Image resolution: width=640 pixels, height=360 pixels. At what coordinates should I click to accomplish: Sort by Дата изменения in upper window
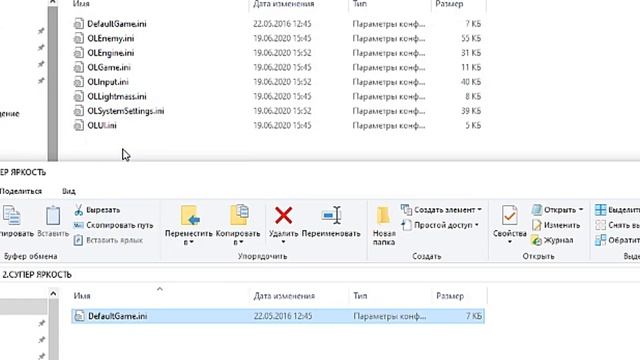click(283, 4)
